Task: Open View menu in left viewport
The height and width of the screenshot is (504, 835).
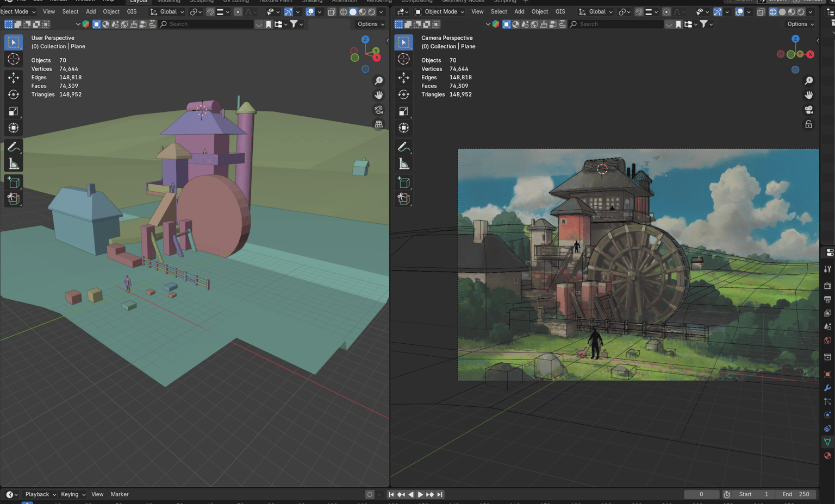Action: click(49, 11)
